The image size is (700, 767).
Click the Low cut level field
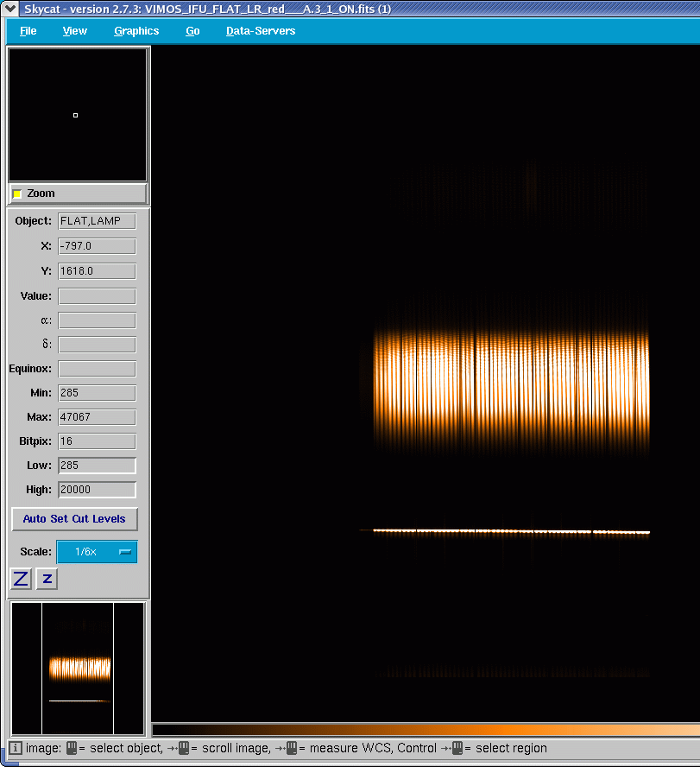(x=97, y=466)
